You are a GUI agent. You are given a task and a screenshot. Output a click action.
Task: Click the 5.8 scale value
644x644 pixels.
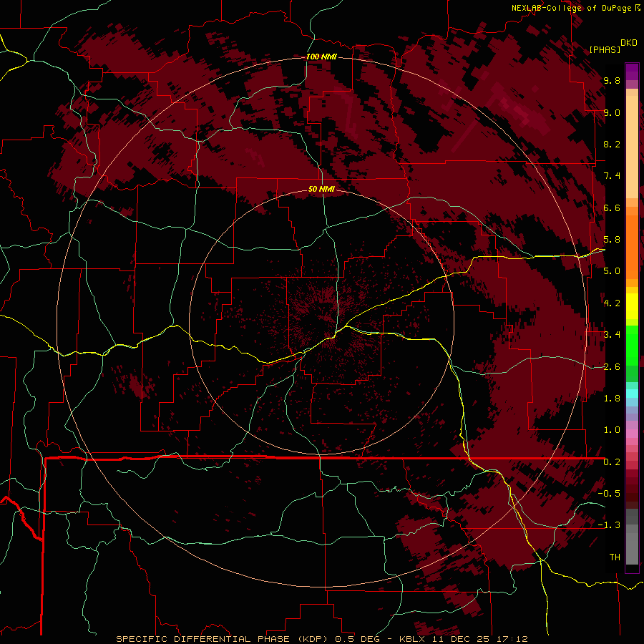[x=612, y=240]
